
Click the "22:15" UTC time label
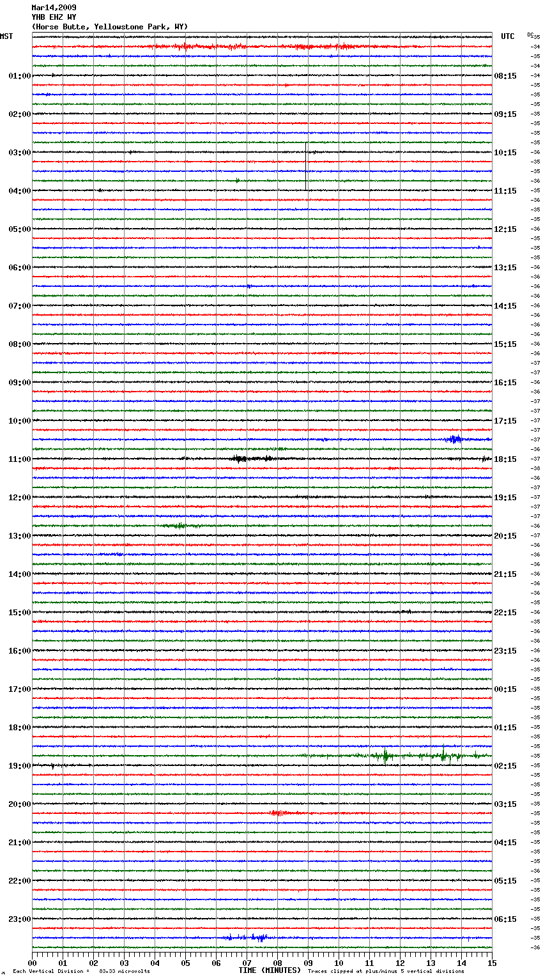tap(505, 613)
